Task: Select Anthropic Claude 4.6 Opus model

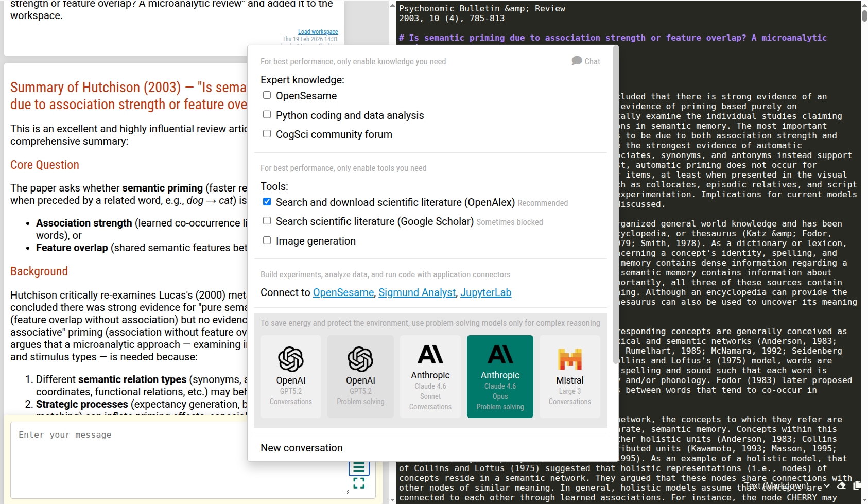Action: point(500,376)
